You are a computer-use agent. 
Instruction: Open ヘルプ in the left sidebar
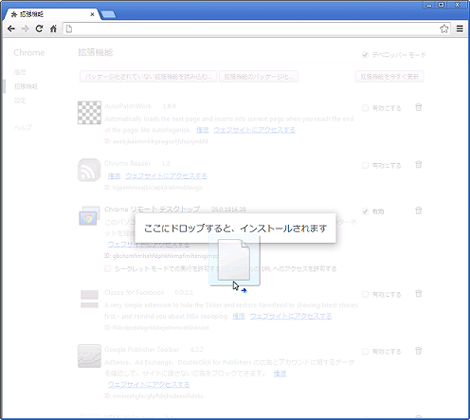23,128
